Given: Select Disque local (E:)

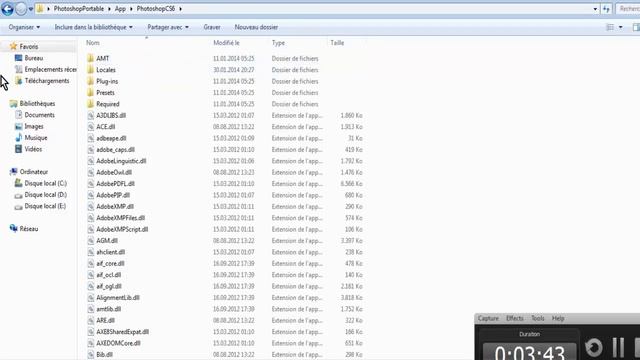Looking at the screenshot, I should coord(45,206).
